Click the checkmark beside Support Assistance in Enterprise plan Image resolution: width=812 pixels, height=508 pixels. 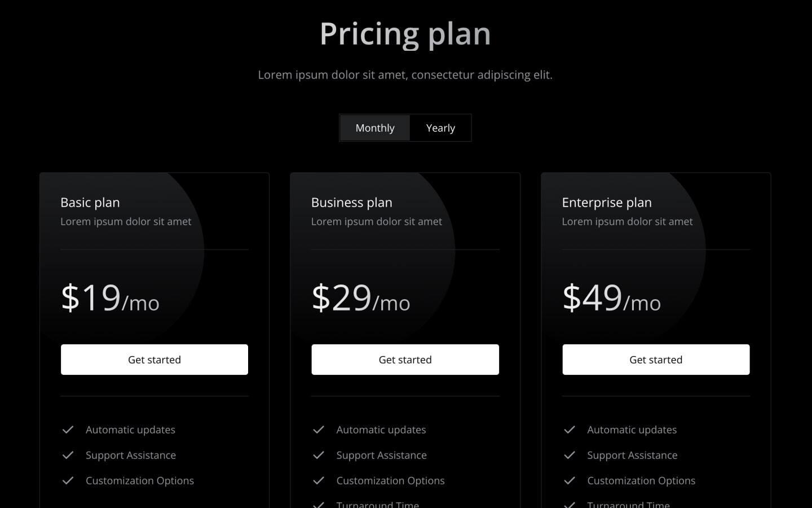coord(570,455)
